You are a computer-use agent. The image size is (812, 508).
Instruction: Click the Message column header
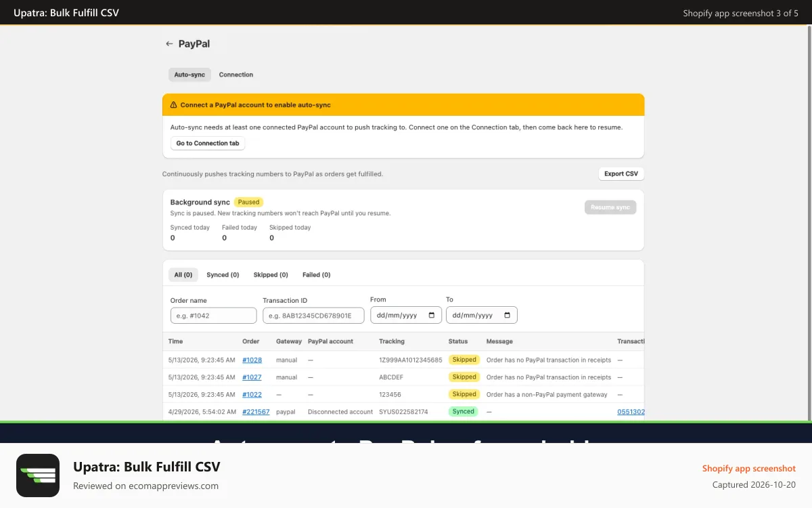[499, 341]
